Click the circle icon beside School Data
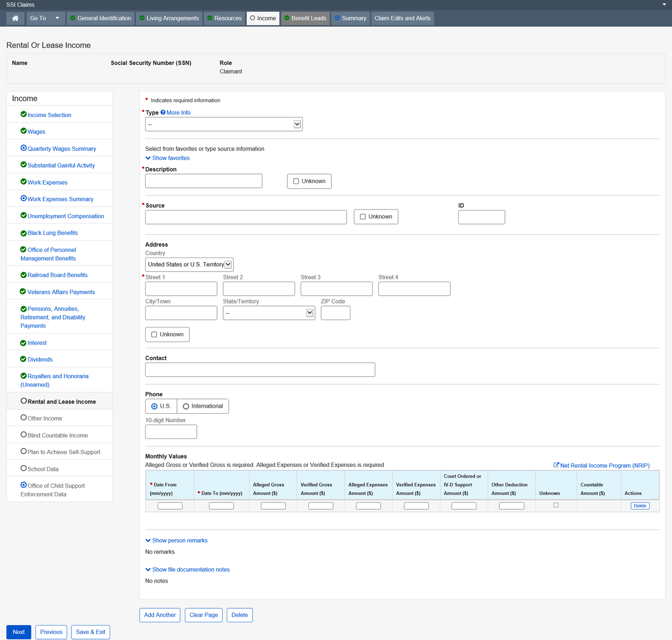This screenshot has width=672, height=640. [x=23, y=468]
